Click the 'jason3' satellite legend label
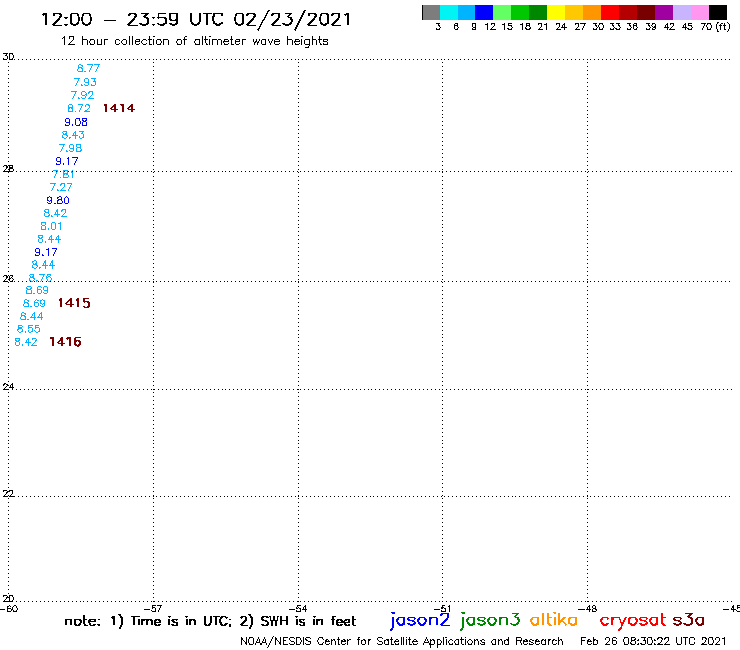This screenshot has width=740, height=650. [x=490, y=620]
